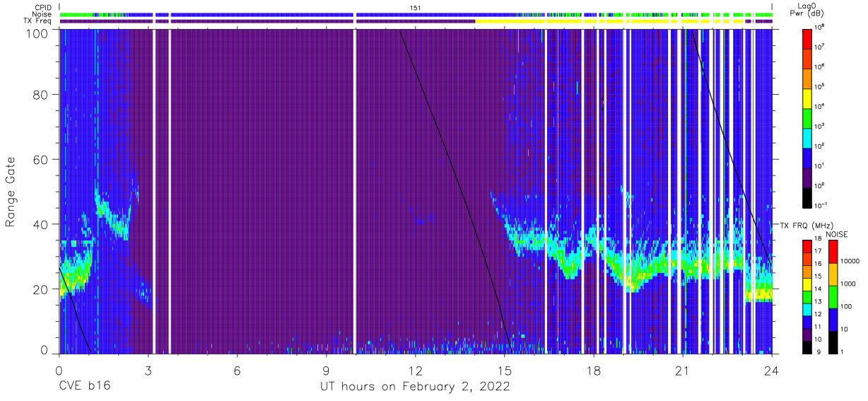Click the '18' tick on TX FRQ legend

tap(819, 239)
